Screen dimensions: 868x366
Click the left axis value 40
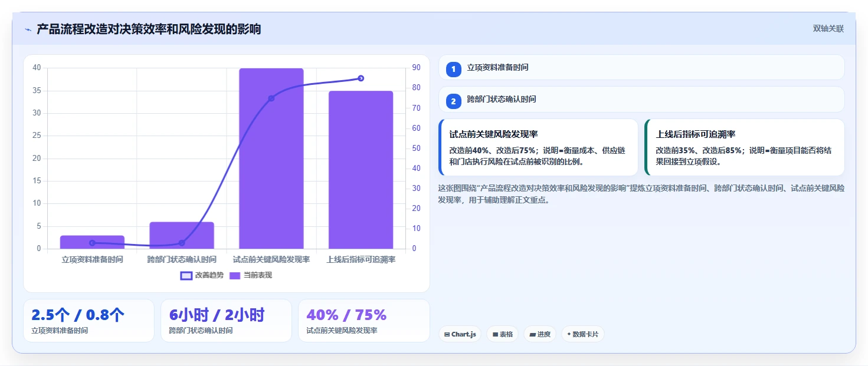click(37, 68)
